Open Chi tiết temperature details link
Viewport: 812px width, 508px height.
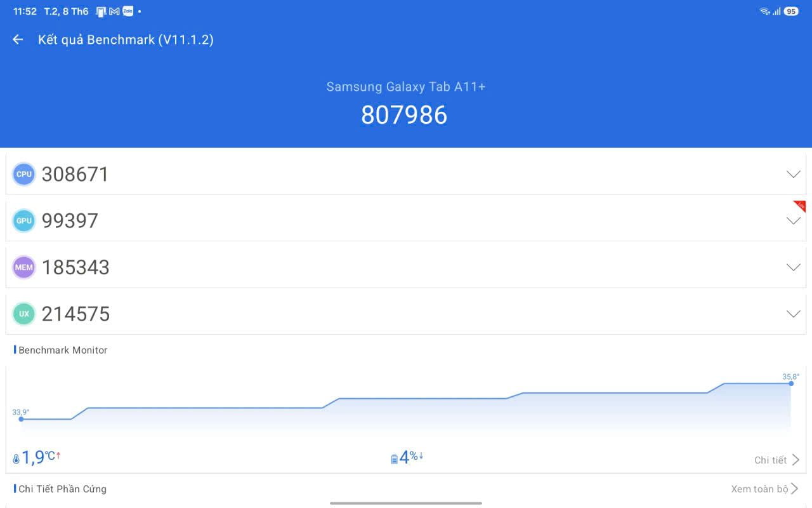[x=777, y=460]
